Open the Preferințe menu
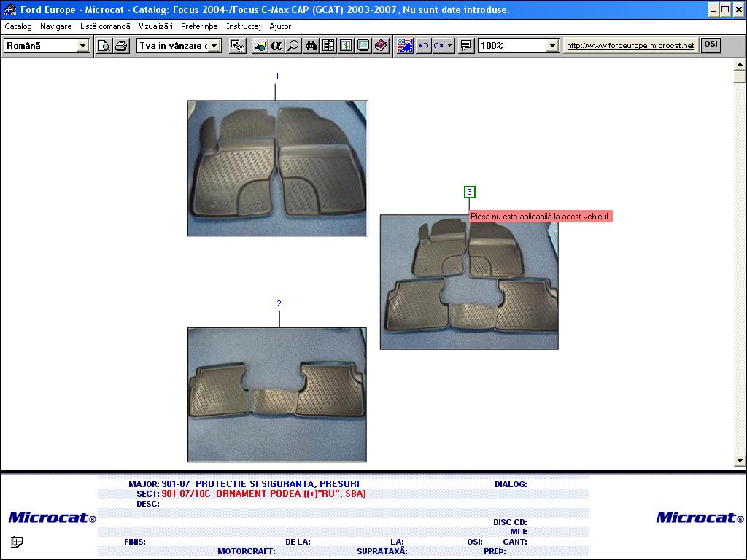747x560 pixels. pyautogui.click(x=199, y=26)
